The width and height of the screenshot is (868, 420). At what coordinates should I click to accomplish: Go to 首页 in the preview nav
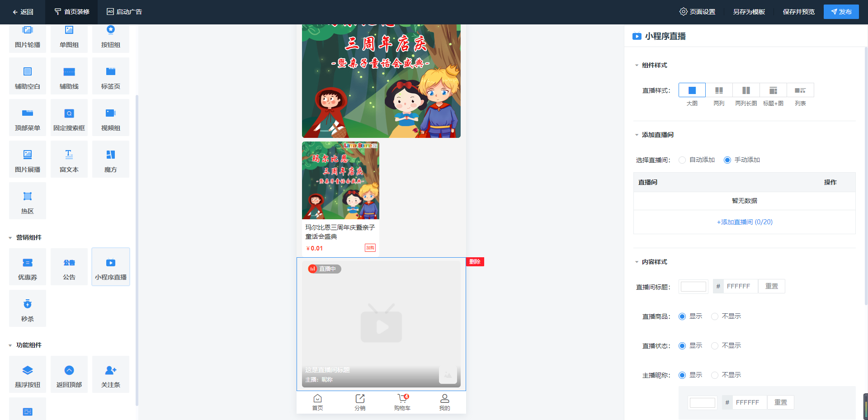pos(318,402)
